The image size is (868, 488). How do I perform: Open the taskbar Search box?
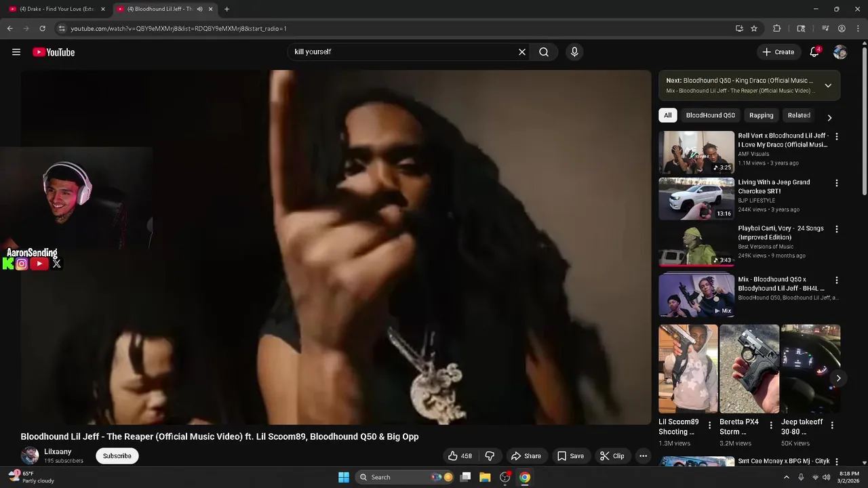tap(403, 477)
